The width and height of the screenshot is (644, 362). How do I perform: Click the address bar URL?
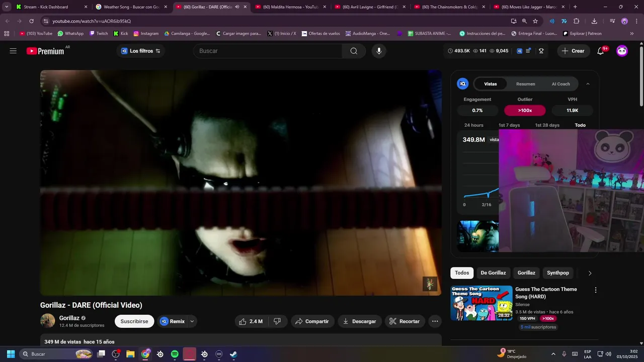click(92, 21)
